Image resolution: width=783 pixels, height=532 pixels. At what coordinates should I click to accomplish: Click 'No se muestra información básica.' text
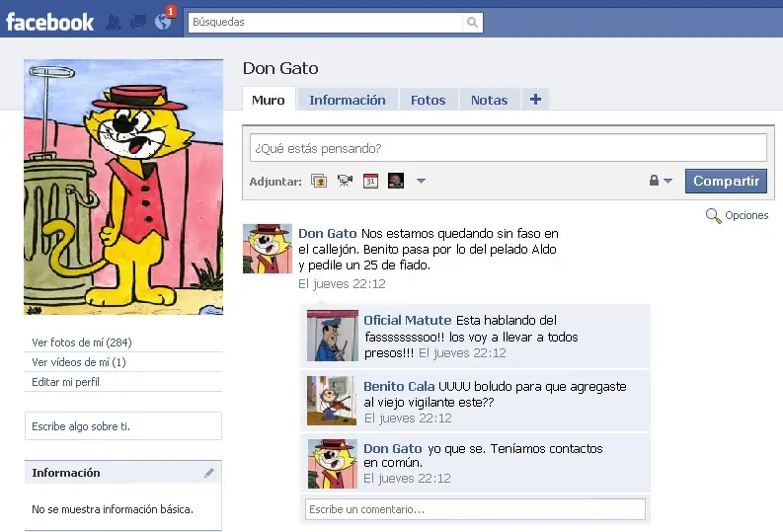click(113, 509)
